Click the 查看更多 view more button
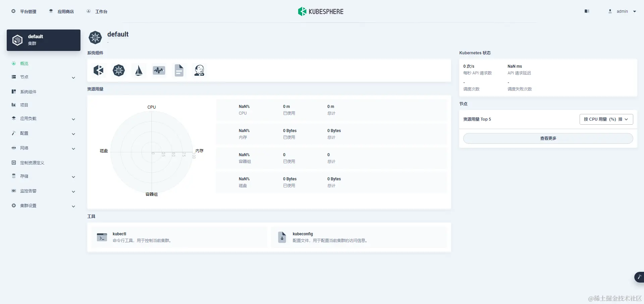Screen dimensions: 644x304 point(548,138)
